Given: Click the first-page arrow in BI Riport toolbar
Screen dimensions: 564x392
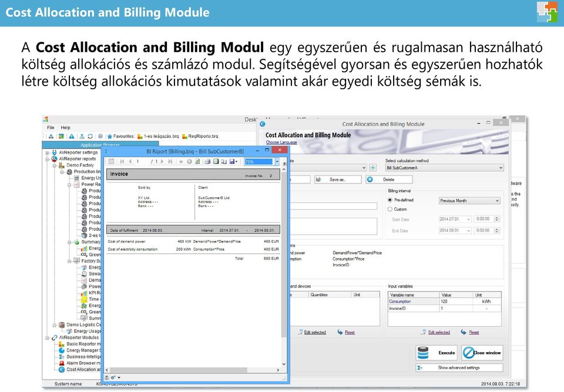Looking at the screenshot, I should point(122,162).
